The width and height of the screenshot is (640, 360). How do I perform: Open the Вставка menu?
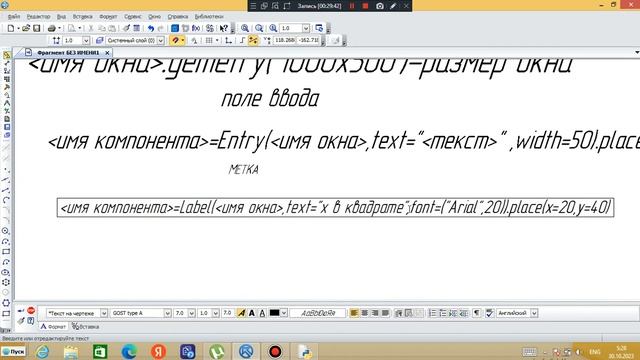tap(82, 16)
